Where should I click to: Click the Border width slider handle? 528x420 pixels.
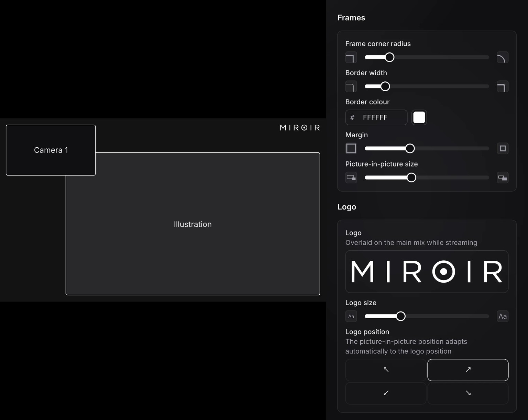(385, 87)
